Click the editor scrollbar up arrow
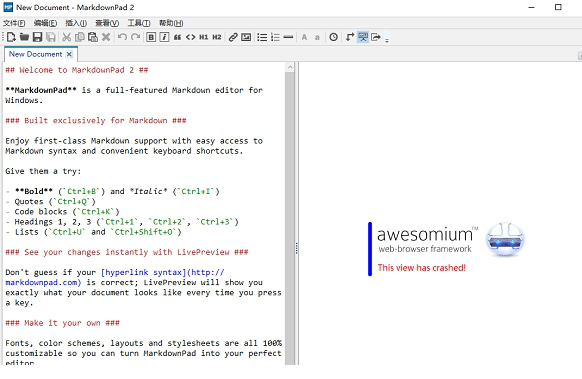Viewport: 582px width, 379px height. coord(290,67)
